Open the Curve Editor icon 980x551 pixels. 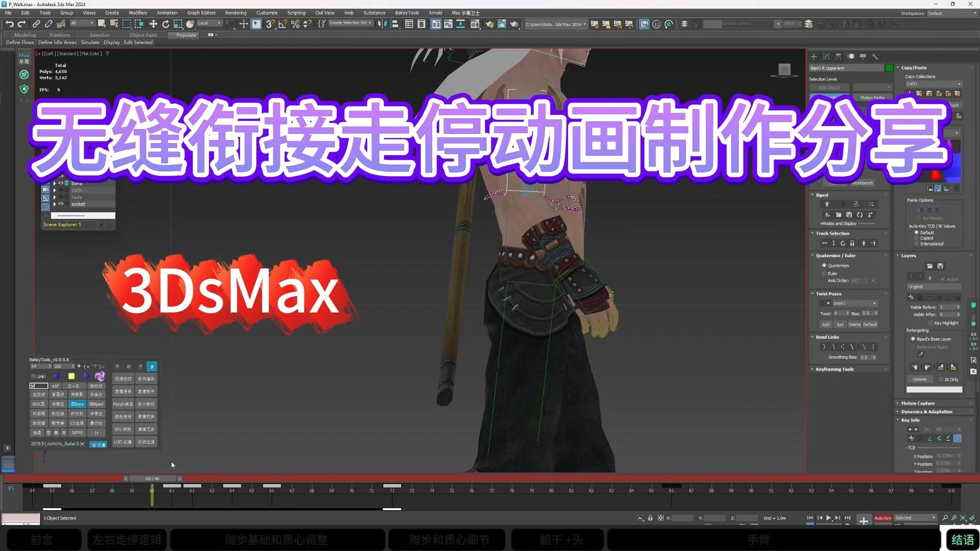click(x=448, y=24)
